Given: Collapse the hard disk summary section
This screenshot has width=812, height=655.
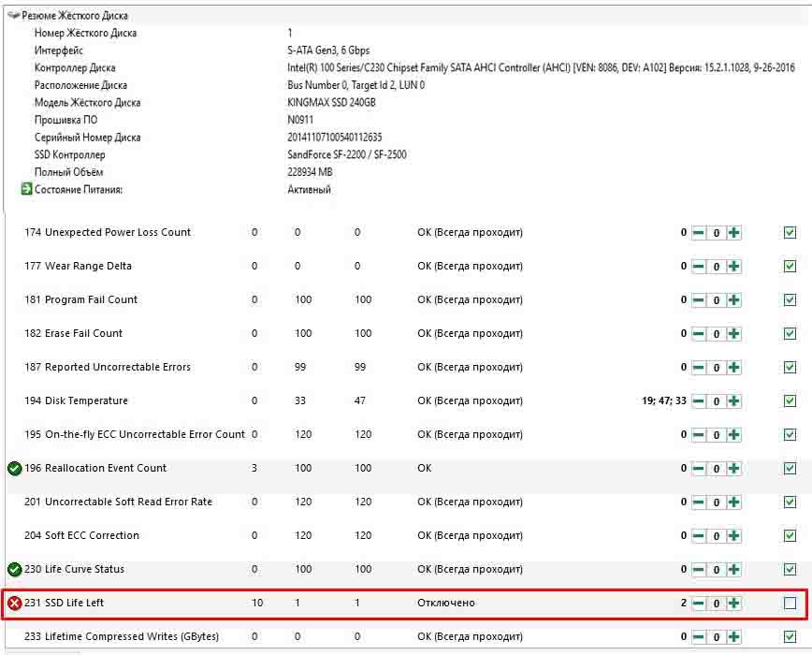Looking at the screenshot, I should click(13, 16).
